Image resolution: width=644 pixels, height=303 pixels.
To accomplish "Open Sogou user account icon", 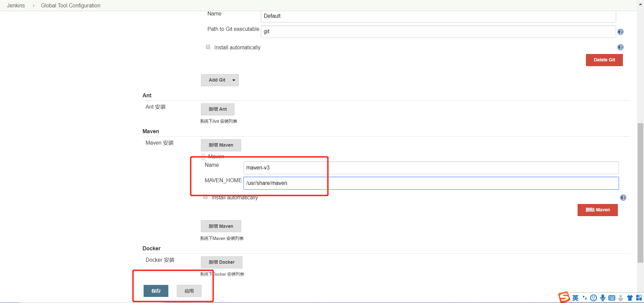I will tap(621, 298).
